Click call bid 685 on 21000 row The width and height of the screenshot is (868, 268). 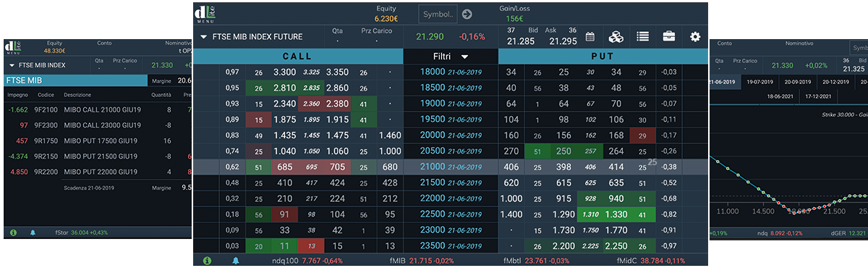point(284,167)
